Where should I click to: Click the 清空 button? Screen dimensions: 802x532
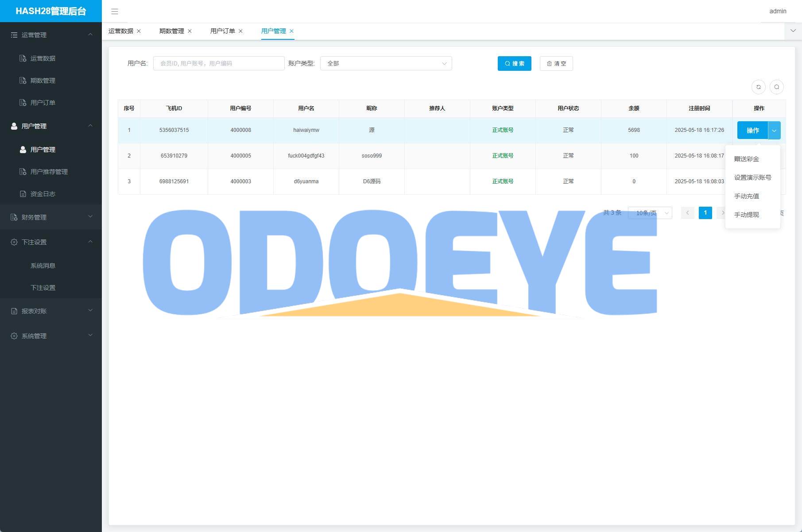coord(556,63)
